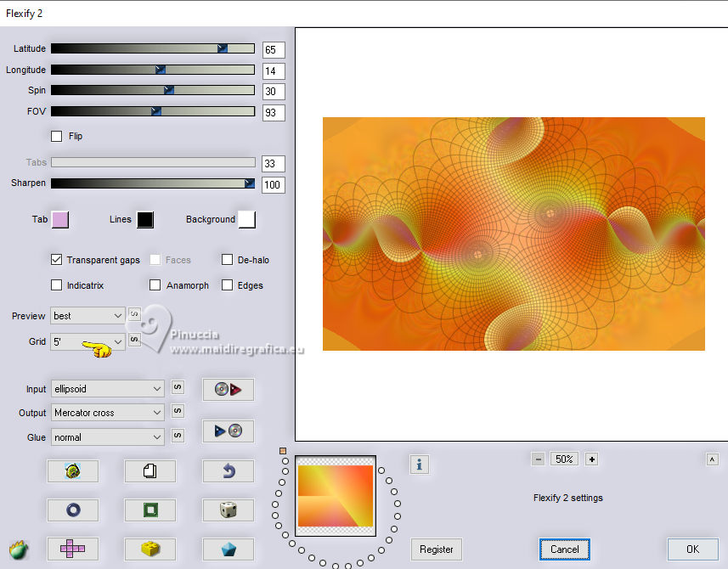Open the Glue dropdown set to normal
728x569 pixels.
click(x=107, y=437)
